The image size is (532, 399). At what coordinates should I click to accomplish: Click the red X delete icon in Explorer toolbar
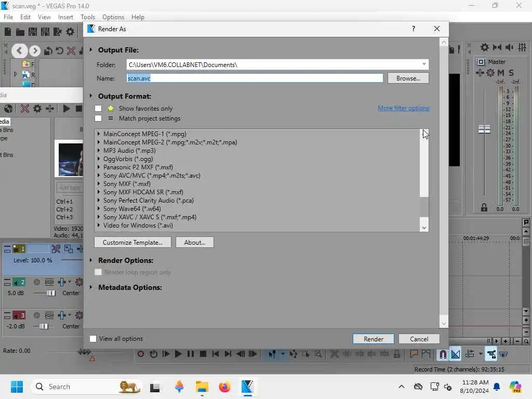point(71,51)
